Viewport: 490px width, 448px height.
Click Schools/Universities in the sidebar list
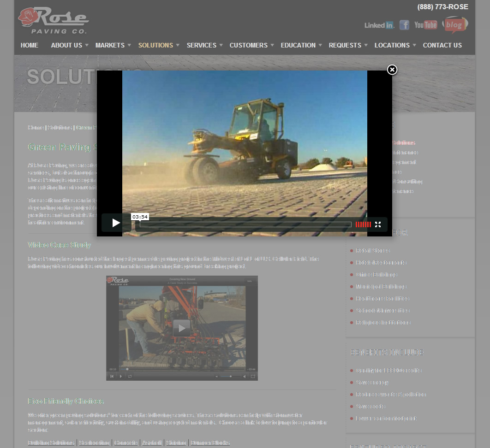[x=383, y=310]
